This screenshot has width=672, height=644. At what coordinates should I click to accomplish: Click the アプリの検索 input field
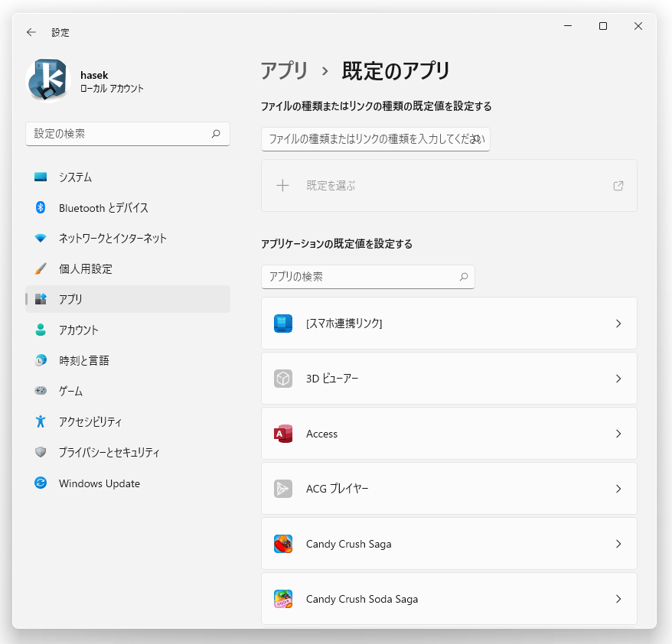click(368, 277)
